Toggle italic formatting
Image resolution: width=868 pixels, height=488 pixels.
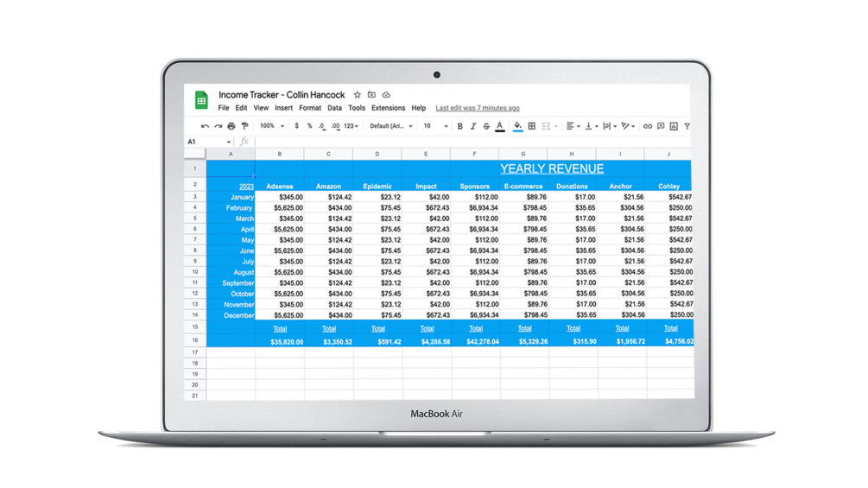(472, 126)
